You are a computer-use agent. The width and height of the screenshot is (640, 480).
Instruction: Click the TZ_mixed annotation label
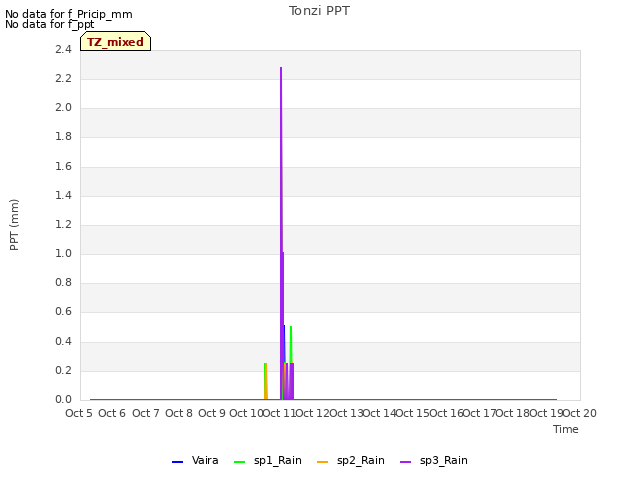(x=115, y=42)
